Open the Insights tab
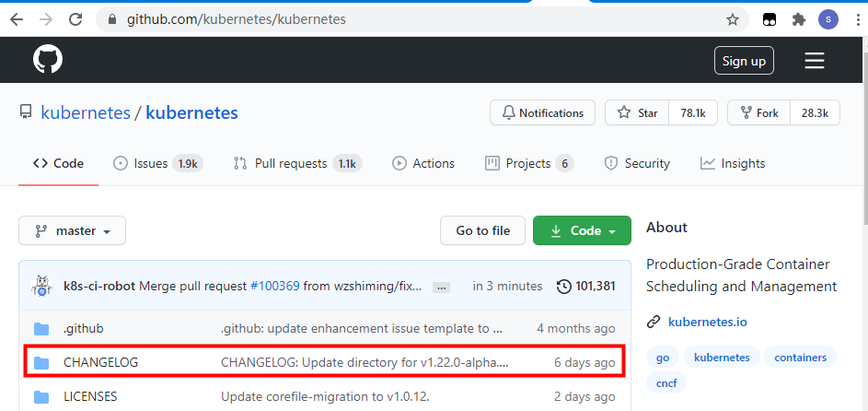868x411 pixels. pyautogui.click(x=733, y=163)
